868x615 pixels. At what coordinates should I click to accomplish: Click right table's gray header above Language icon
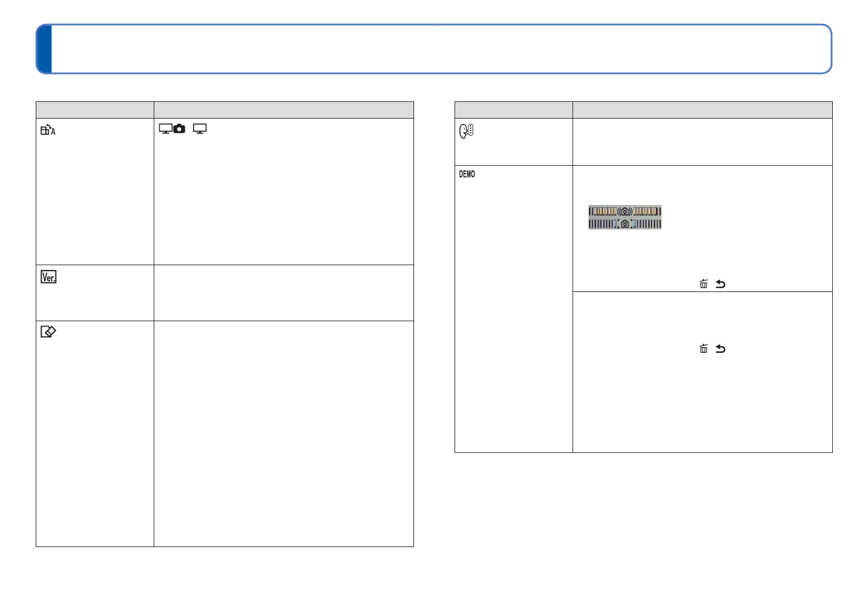tap(514, 110)
